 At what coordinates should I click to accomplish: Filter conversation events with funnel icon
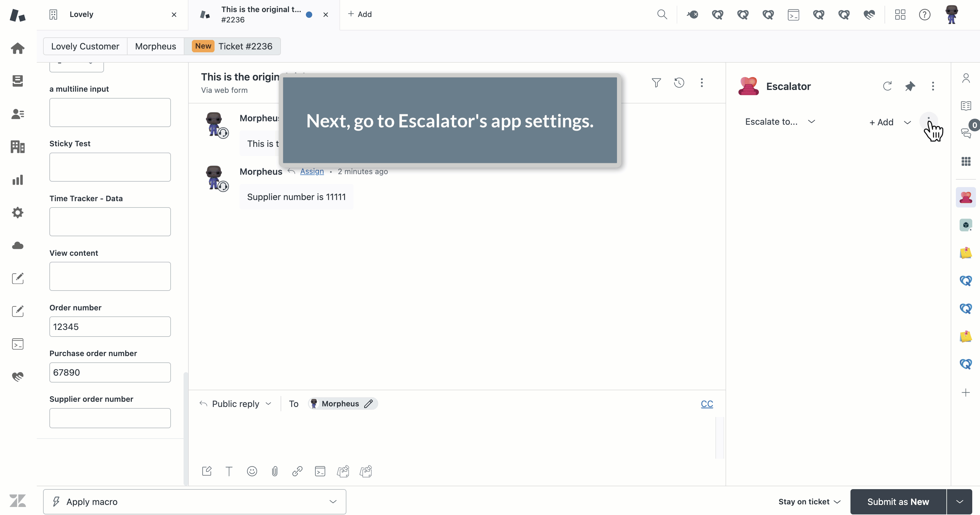(x=656, y=82)
